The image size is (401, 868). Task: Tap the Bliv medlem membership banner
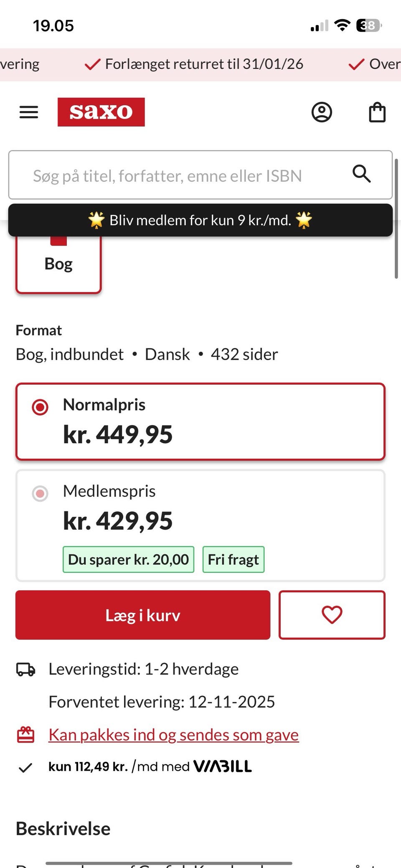coord(200,220)
